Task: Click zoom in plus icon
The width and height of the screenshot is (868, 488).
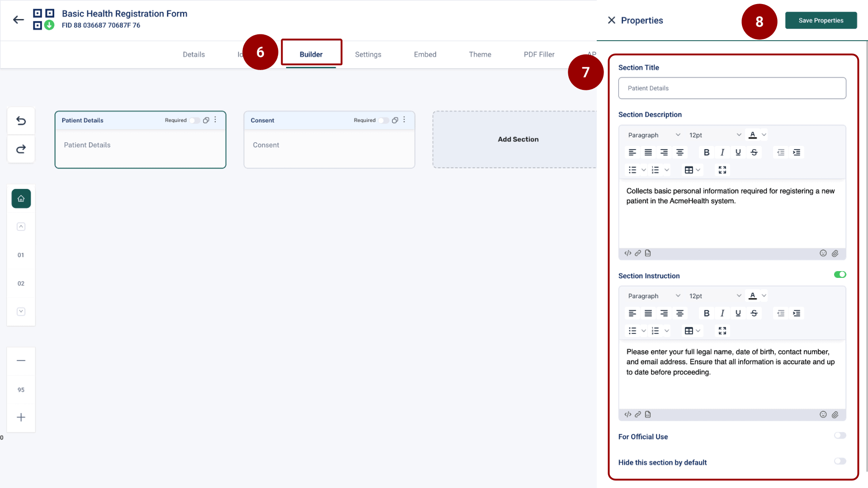Action: (21, 418)
